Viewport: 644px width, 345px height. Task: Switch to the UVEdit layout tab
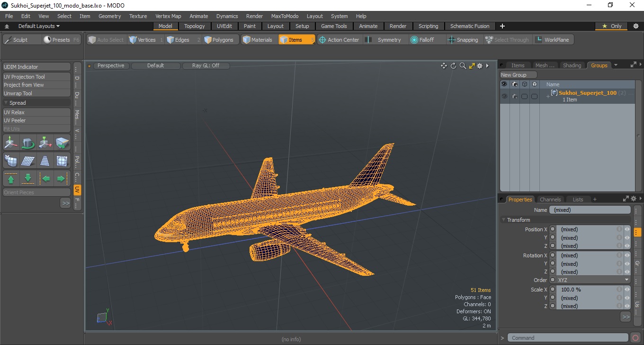coord(224,26)
